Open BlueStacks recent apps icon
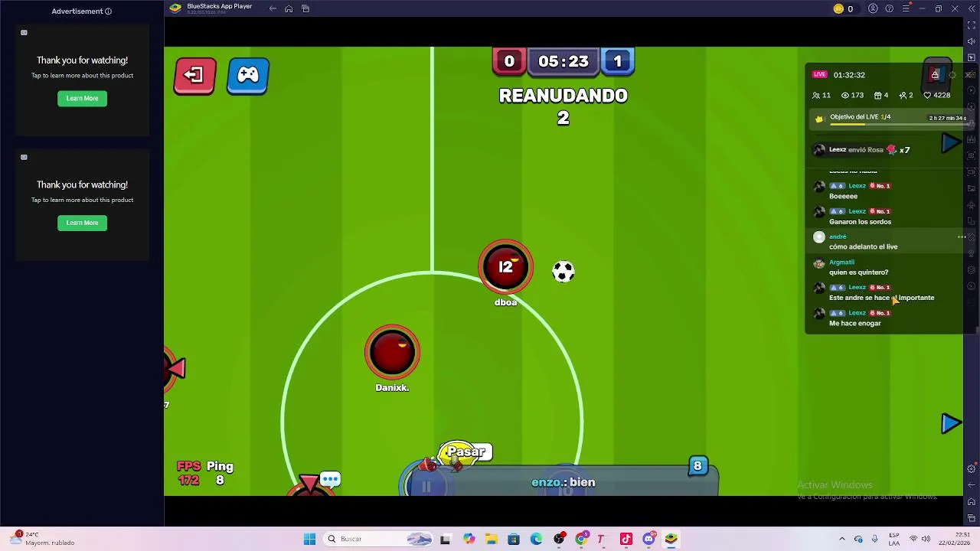Viewport: 980px width, 551px height. [x=305, y=8]
